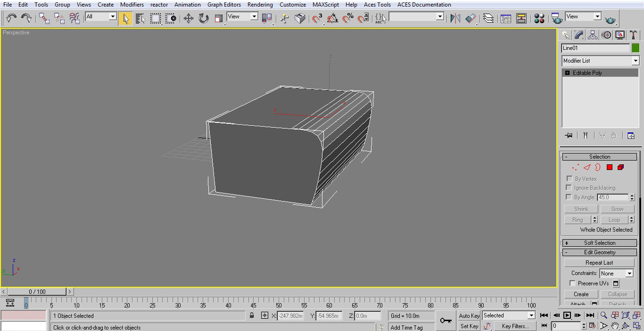Switch to Edge sub-object selection
The image size is (644, 331).
587,167
